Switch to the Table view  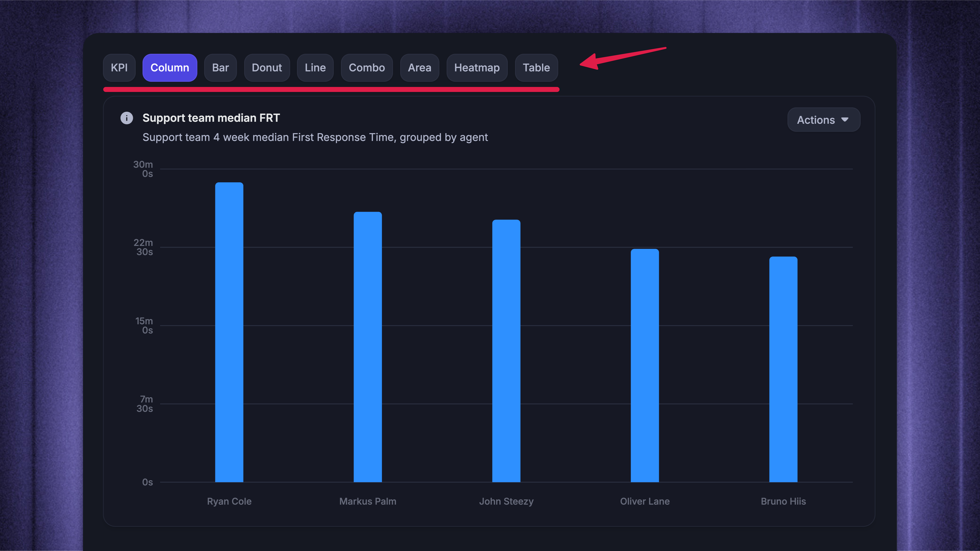click(x=537, y=68)
